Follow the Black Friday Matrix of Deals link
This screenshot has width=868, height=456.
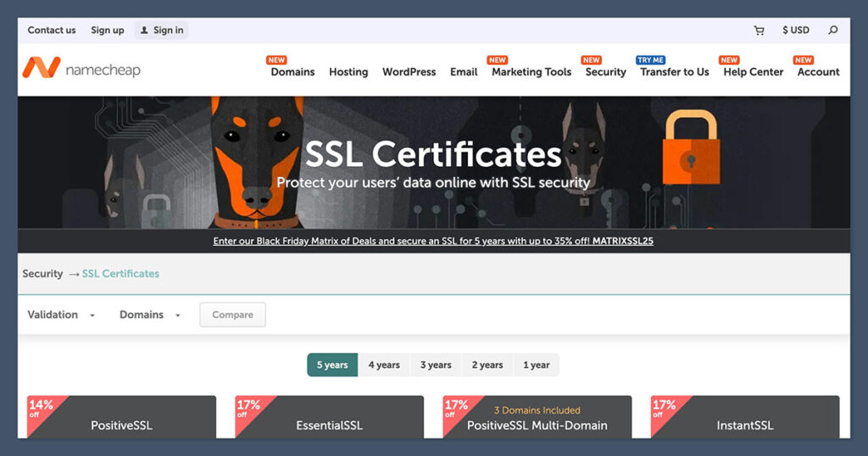433,241
